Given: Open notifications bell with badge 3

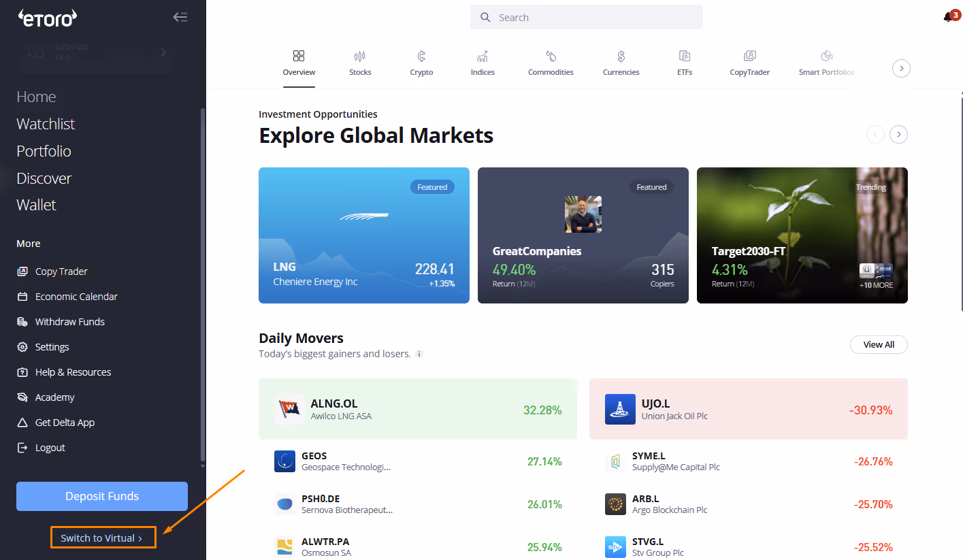Looking at the screenshot, I should (x=951, y=17).
